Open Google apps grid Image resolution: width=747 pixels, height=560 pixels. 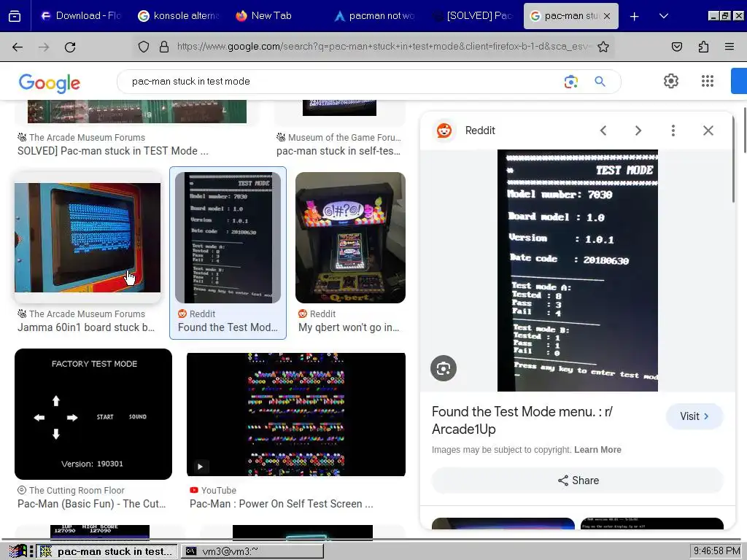point(708,81)
